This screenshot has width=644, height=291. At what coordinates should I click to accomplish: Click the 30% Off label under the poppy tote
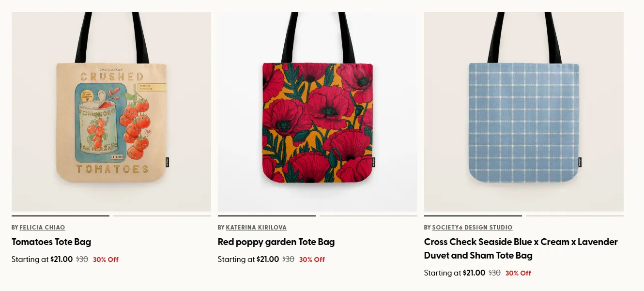pyautogui.click(x=312, y=259)
